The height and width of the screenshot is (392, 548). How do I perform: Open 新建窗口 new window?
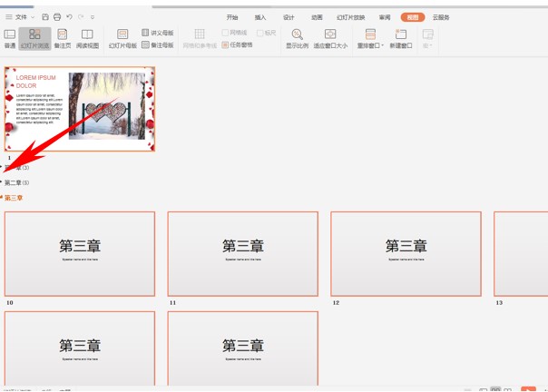pos(400,38)
